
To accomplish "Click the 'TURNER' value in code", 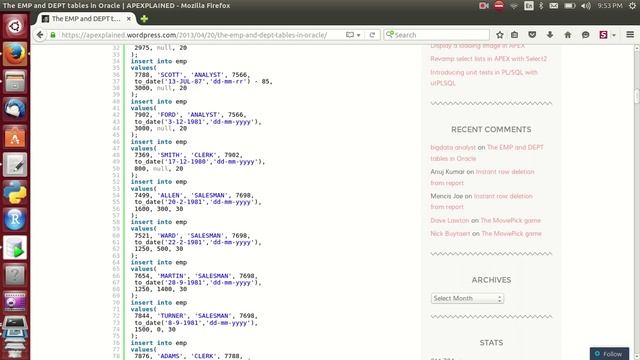I will (x=172, y=316).
